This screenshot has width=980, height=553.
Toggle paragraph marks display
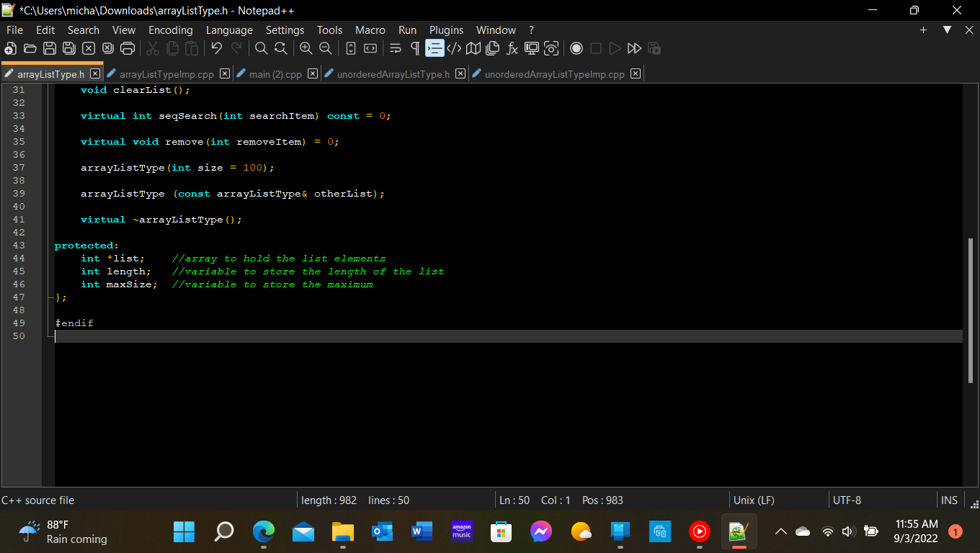pos(414,48)
